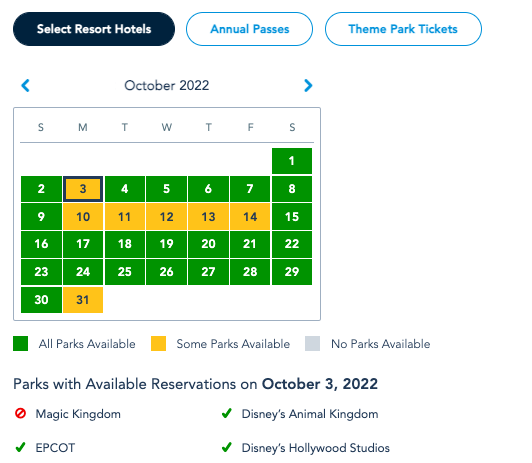532x463 pixels.
Task: Click the gray No Parks Available swatch
Action: click(x=312, y=344)
